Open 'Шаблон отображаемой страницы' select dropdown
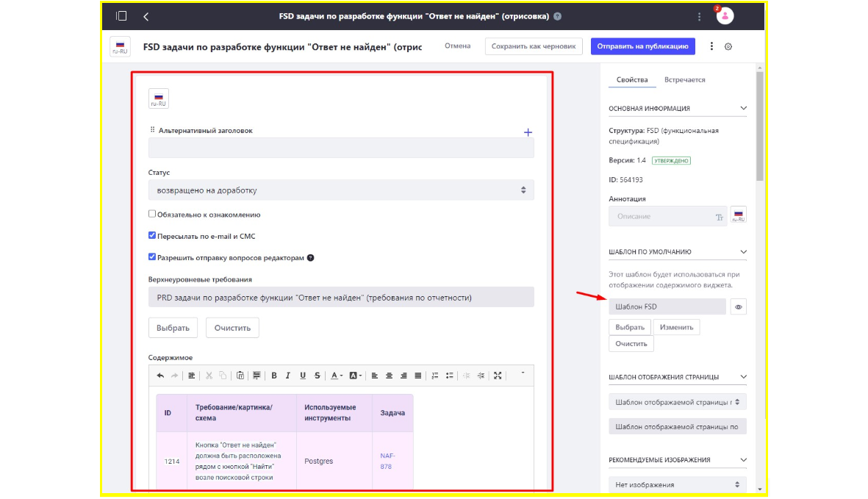 [678, 402]
